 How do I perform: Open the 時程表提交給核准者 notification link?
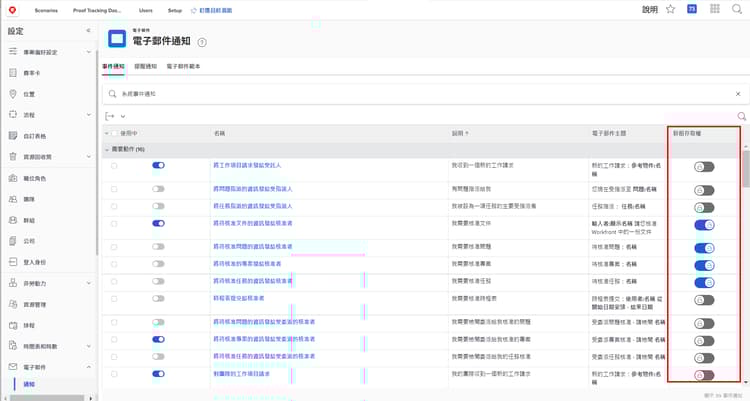click(239, 298)
